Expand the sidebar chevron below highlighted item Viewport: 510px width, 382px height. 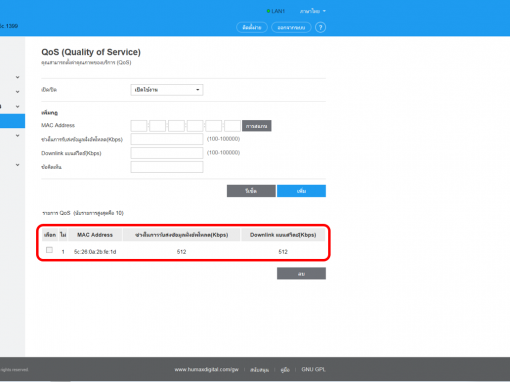[x=18, y=136]
